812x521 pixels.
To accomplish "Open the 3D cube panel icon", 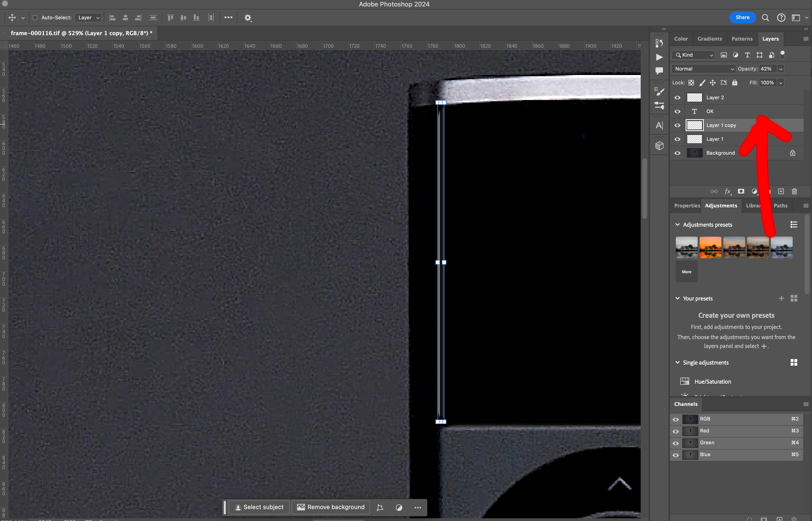I will click(x=659, y=146).
